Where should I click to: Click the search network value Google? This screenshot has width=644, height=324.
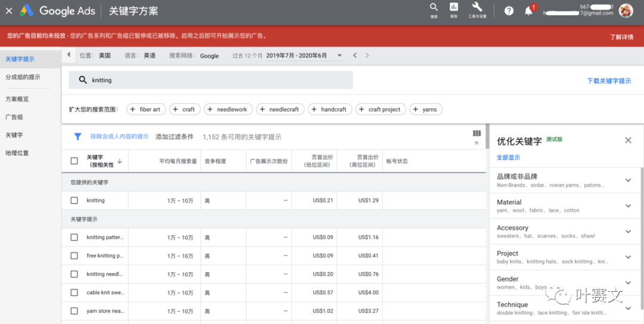click(x=209, y=56)
